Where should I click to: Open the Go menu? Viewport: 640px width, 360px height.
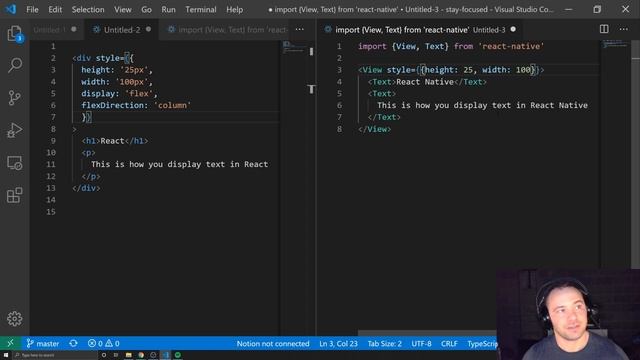tap(147, 9)
